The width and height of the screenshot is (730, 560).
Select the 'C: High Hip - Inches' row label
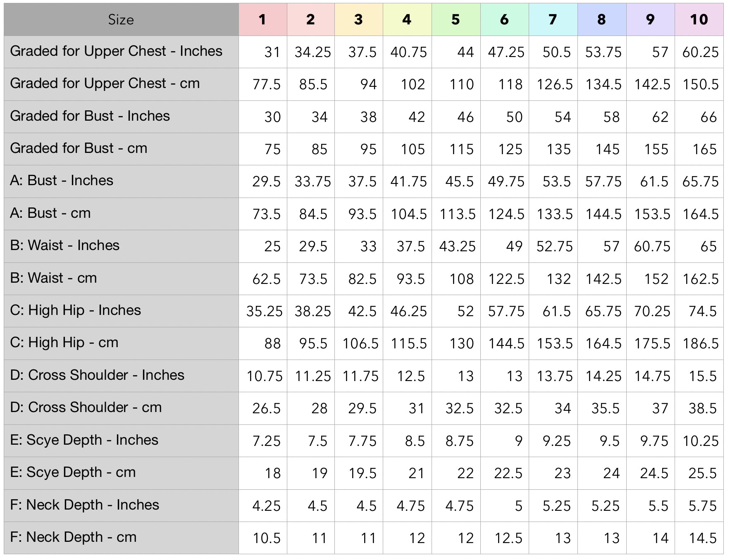(75, 310)
